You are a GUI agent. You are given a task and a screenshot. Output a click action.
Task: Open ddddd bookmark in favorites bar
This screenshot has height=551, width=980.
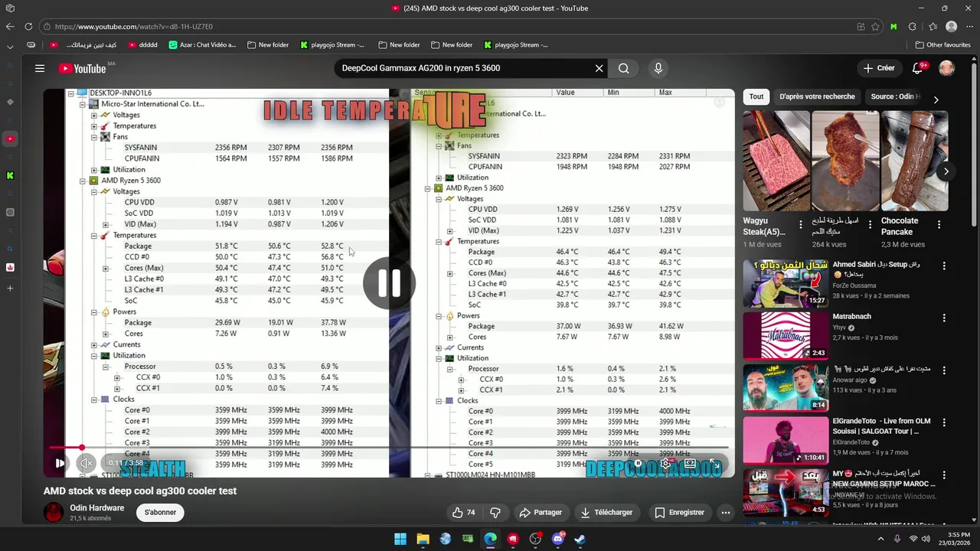(142, 45)
